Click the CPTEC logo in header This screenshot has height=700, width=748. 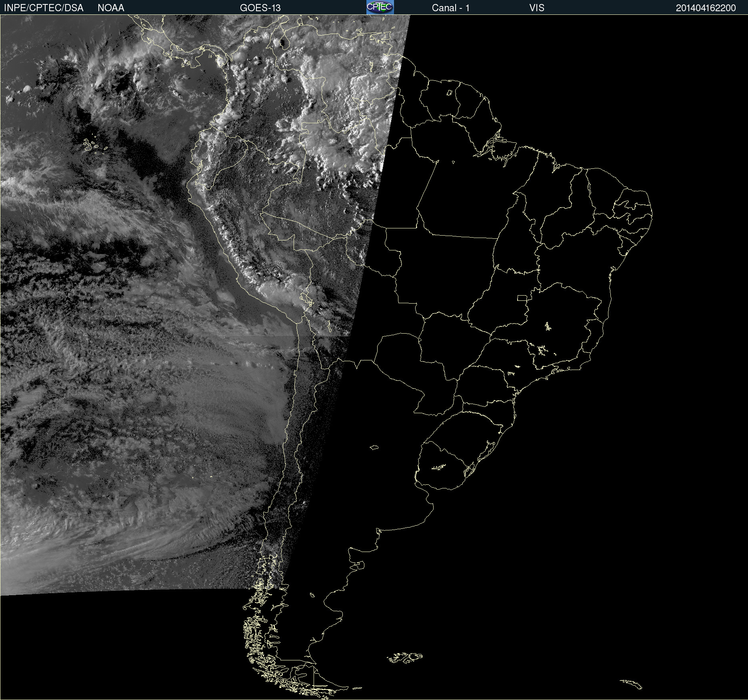(x=380, y=7)
